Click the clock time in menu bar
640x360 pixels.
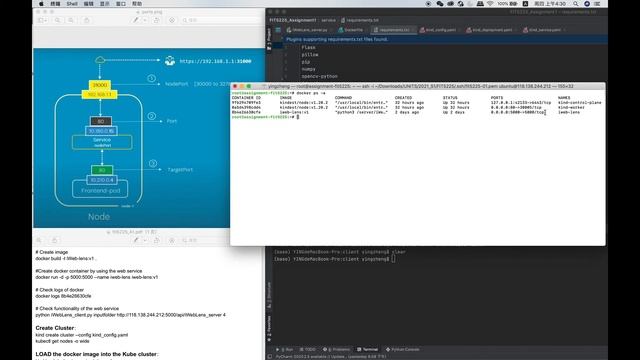coord(550,4)
